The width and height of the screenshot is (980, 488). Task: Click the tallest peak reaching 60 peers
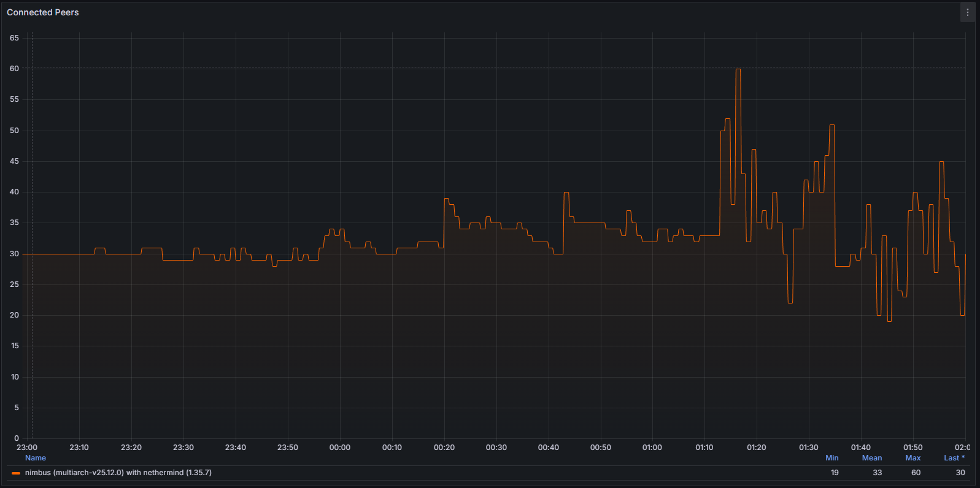click(x=738, y=70)
